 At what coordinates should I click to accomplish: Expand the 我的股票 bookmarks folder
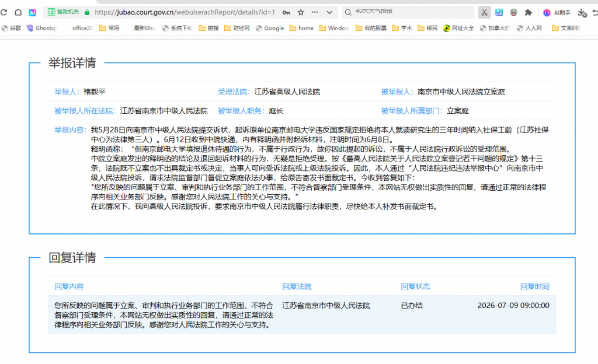[x=371, y=28]
